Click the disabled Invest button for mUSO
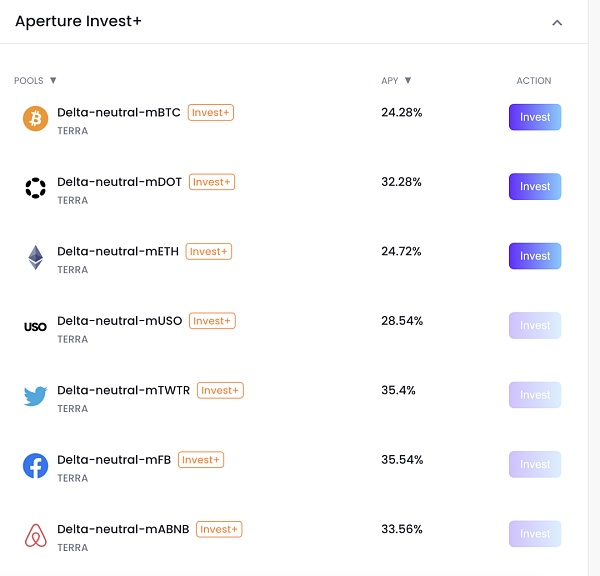 [535, 325]
